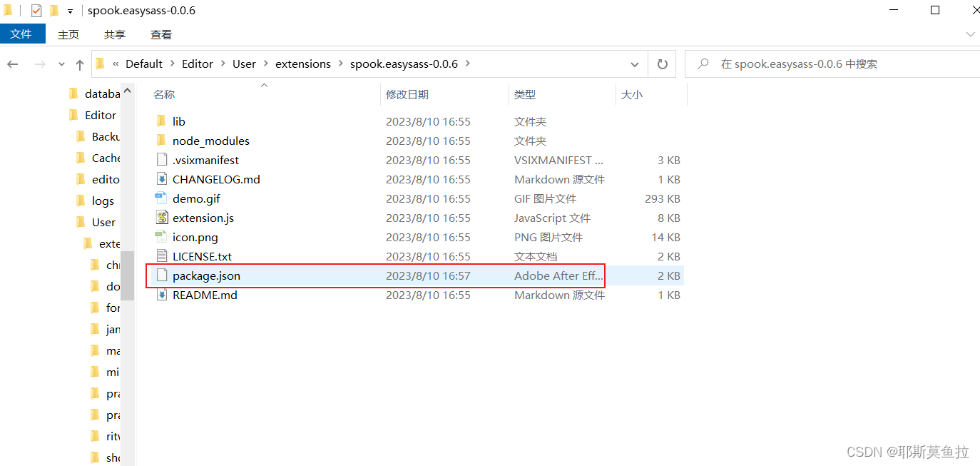Select the extension.js JavaScript file
The image size is (980, 466).
(x=202, y=218)
